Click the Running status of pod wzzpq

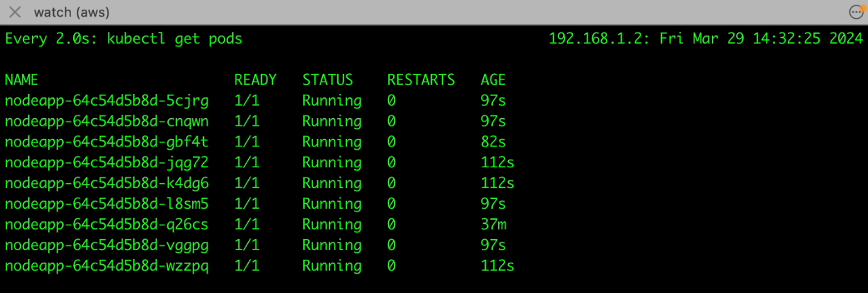pyautogui.click(x=332, y=267)
